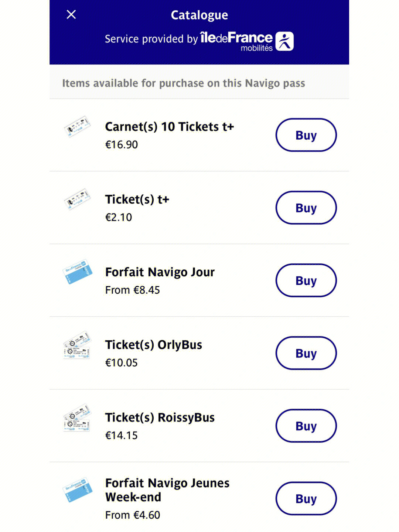Buy the Forfait Navigo Jour pass
Screen dimensions: 399x532
306,280
